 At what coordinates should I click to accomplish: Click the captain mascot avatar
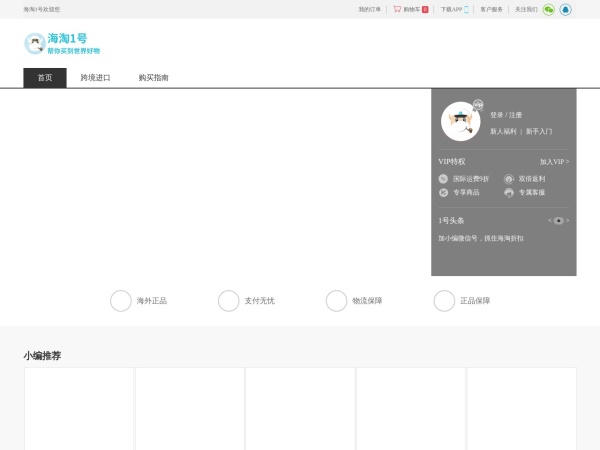(460, 121)
